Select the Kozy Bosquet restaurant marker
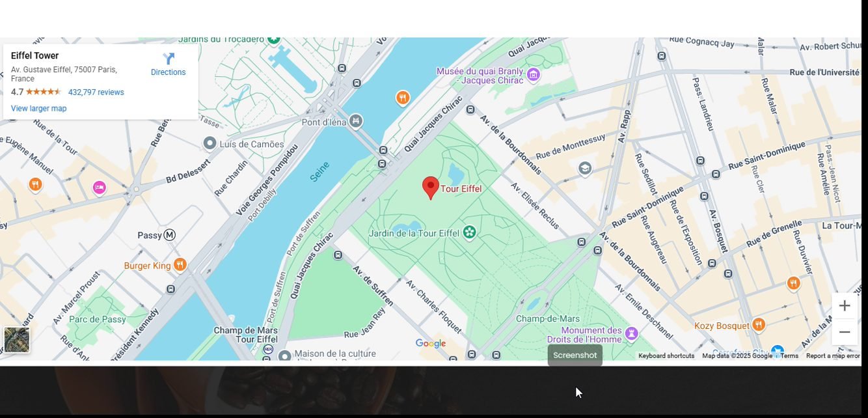The image size is (868, 418). [x=758, y=325]
